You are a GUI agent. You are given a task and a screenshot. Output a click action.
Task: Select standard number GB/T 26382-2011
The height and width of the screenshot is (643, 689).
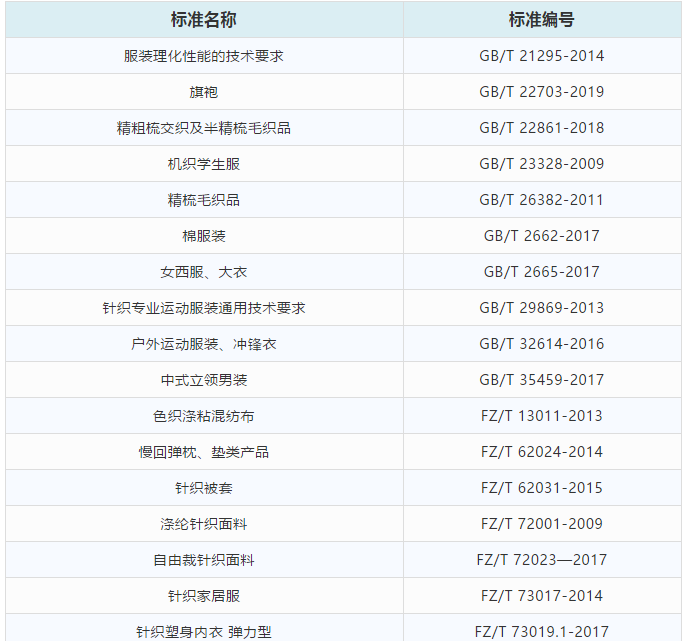(541, 200)
